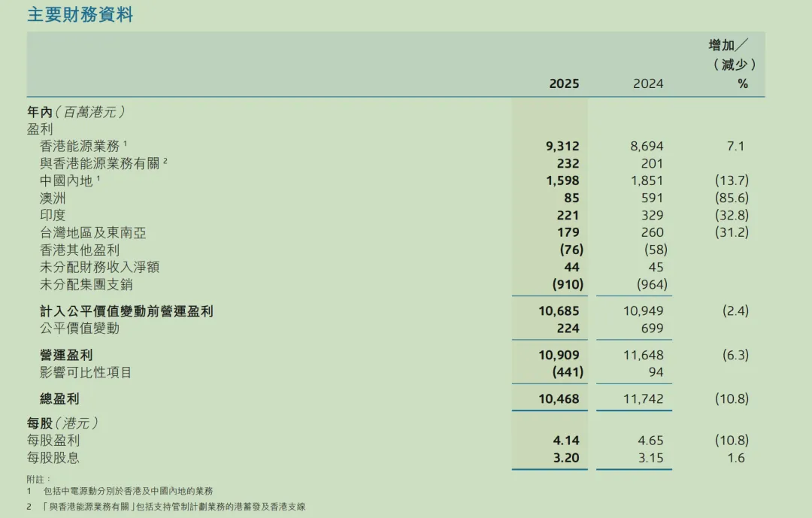Select the 2025 value 44
812x518 pixels.
[x=571, y=268]
